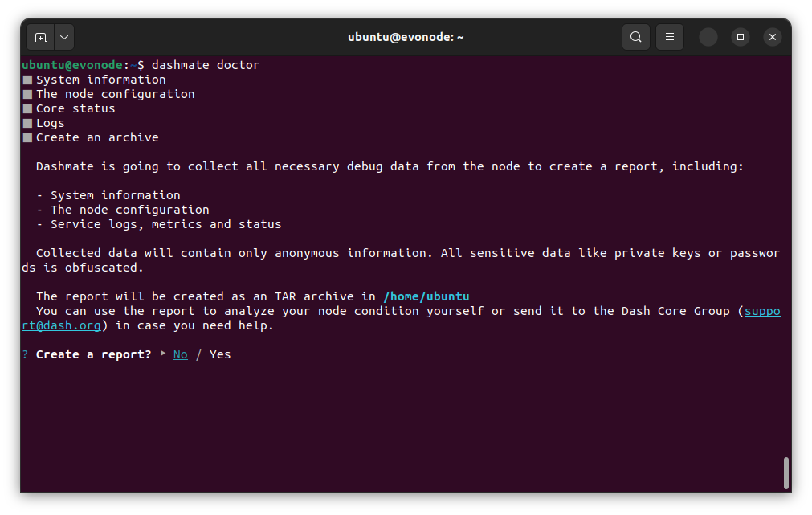Click the square beside System information
The image size is (812, 515).
[x=27, y=80]
